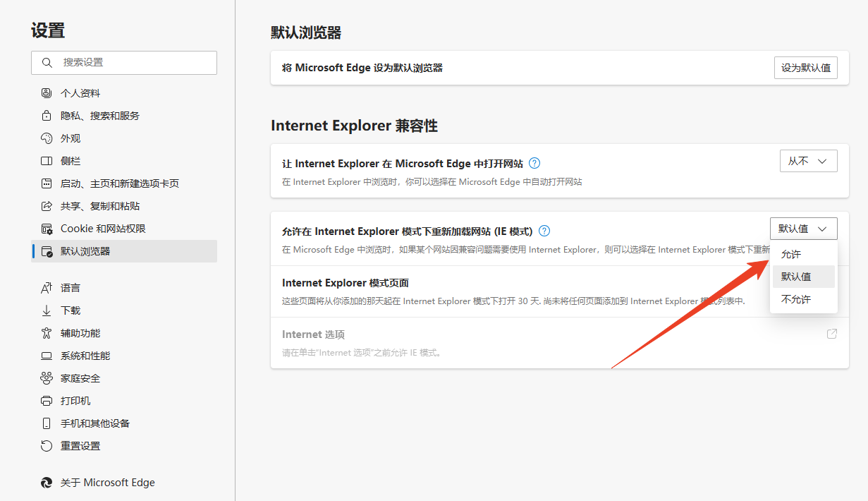Open 关于 Microsoft Edge page
Viewport: 868px width, 501px height.
[124, 483]
